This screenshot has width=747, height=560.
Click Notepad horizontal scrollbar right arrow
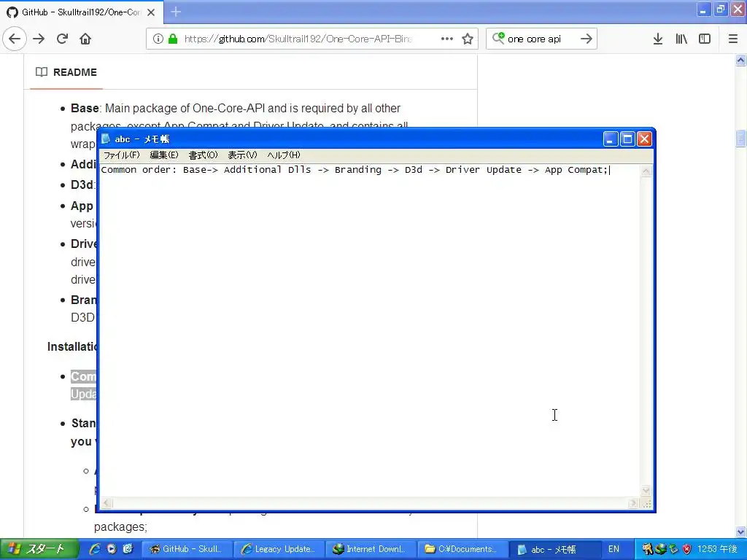coord(633,503)
